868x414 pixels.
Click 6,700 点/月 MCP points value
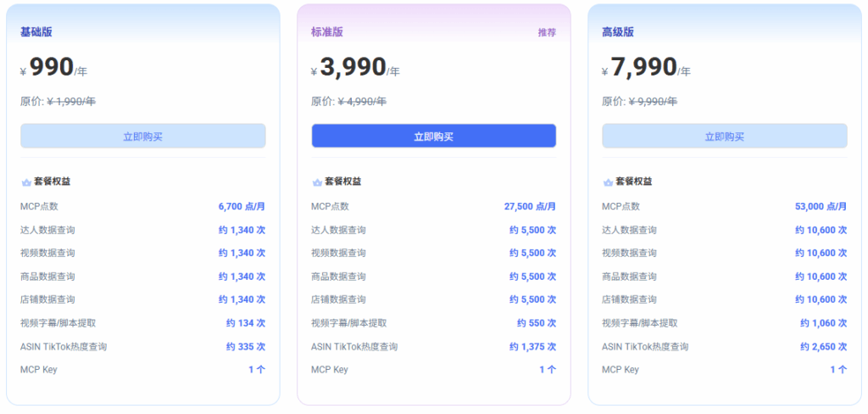click(x=242, y=207)
